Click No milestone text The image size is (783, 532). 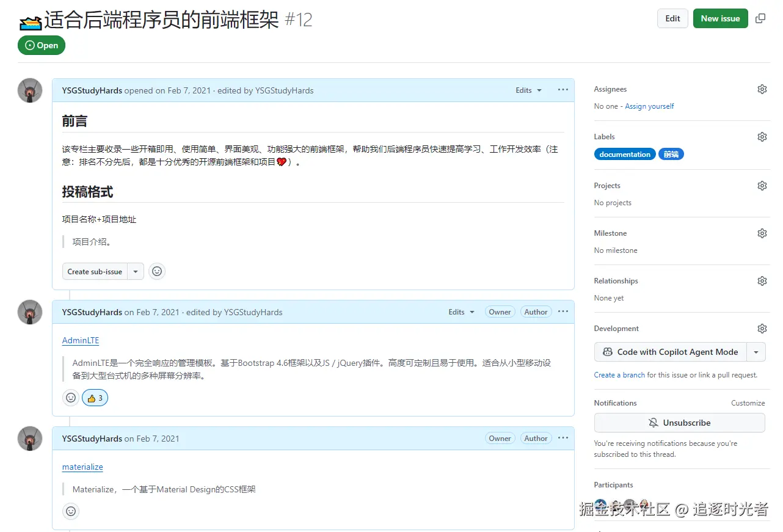(616, 250)
